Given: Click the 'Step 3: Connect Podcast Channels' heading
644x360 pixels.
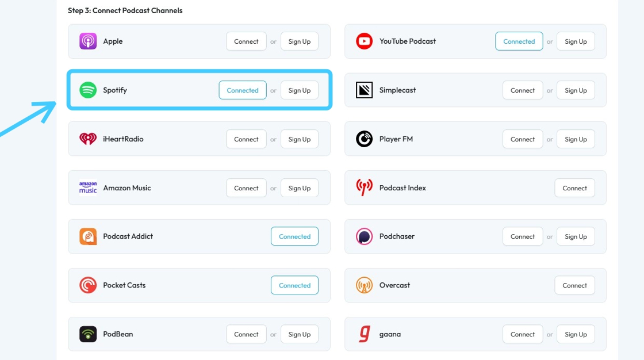Looking at the screenshot, I should coord(125,10).
